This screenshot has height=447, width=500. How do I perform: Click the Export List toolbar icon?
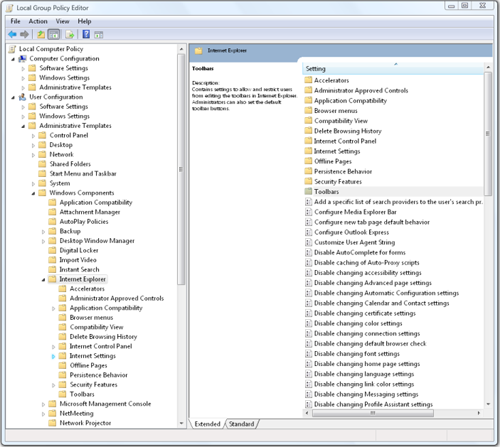70,34
